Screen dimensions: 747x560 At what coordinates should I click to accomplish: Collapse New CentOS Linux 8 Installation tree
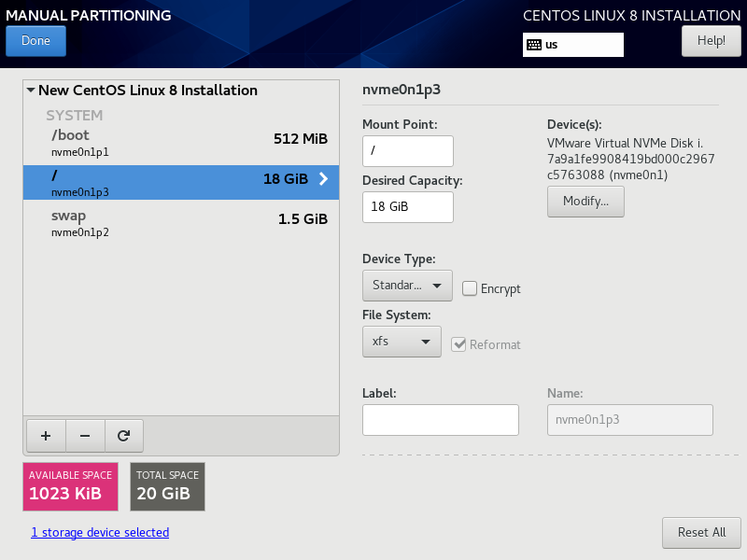[x=31, y=90]
